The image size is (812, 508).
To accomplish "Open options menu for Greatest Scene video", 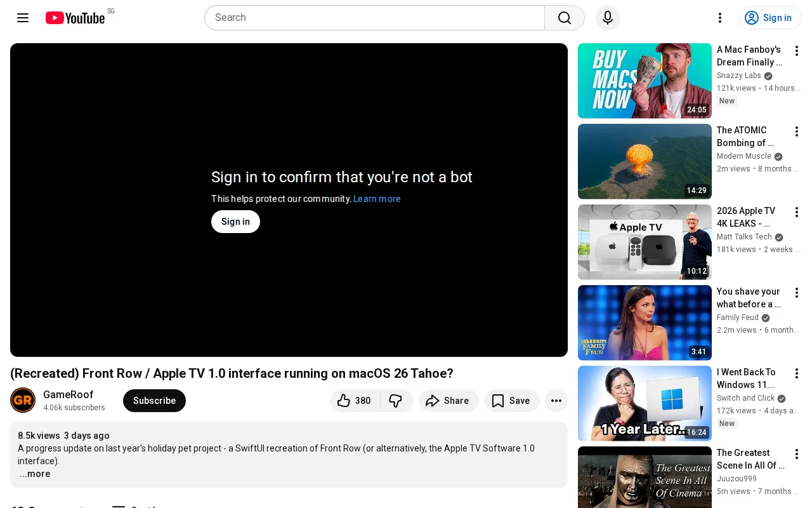I will 797,454.
